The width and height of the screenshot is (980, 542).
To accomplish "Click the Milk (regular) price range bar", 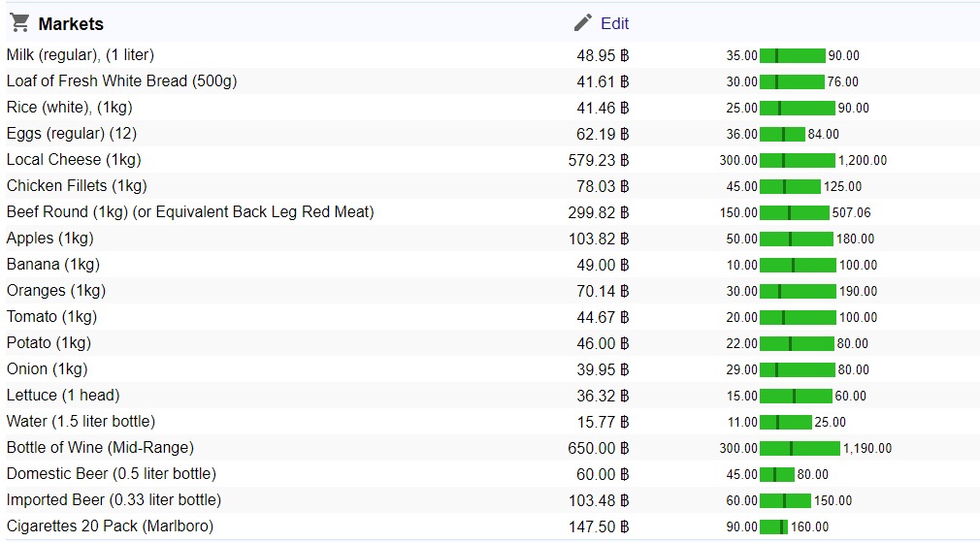I will (x=792, y=56).
